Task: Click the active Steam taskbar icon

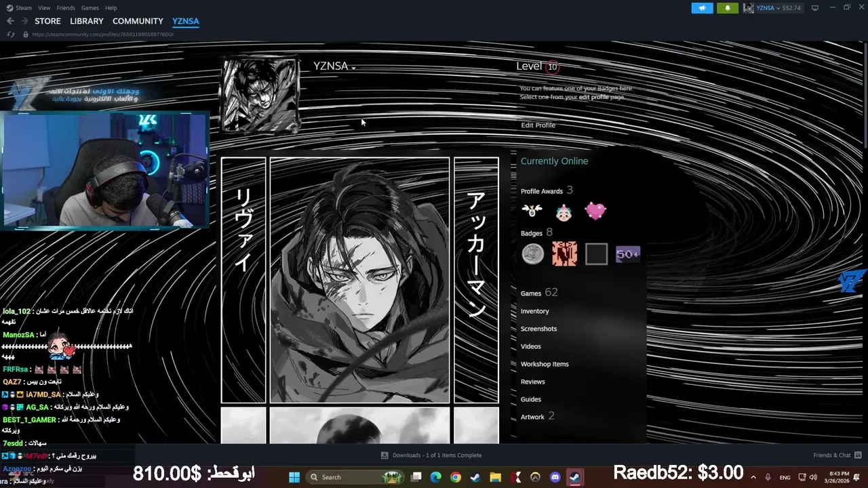Action: [x=575, y=477]
